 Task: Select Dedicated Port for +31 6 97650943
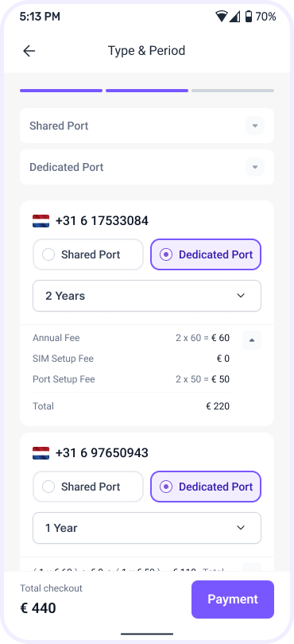point(206,487)
